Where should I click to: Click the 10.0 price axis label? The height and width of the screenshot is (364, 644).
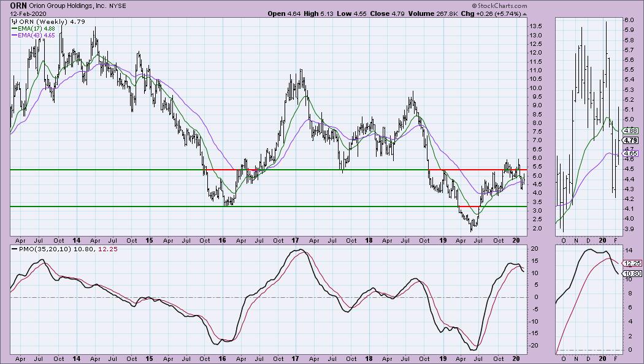tap(535, 88)
